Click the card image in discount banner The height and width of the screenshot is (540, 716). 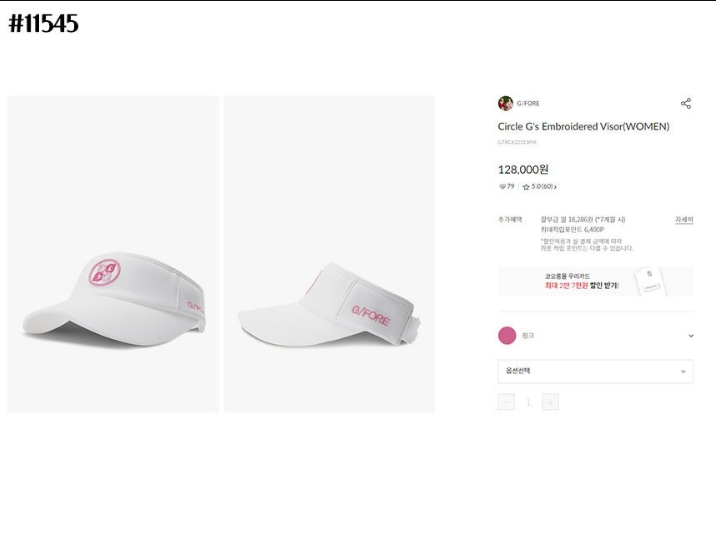pos(649,281)
